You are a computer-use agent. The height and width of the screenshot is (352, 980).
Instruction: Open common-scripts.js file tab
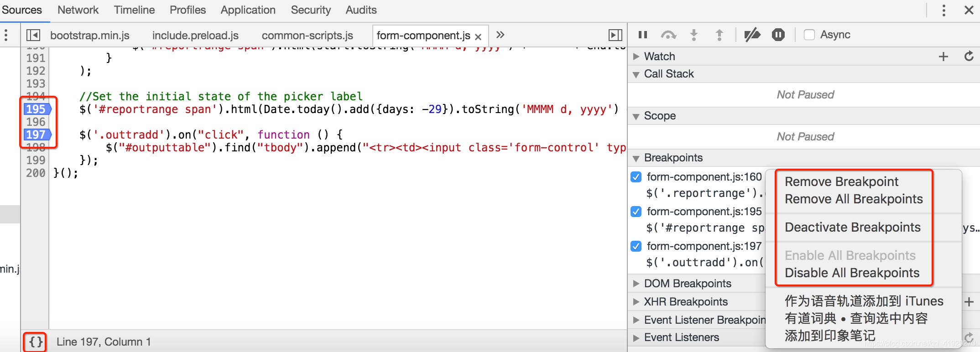(x=307, y=35)
